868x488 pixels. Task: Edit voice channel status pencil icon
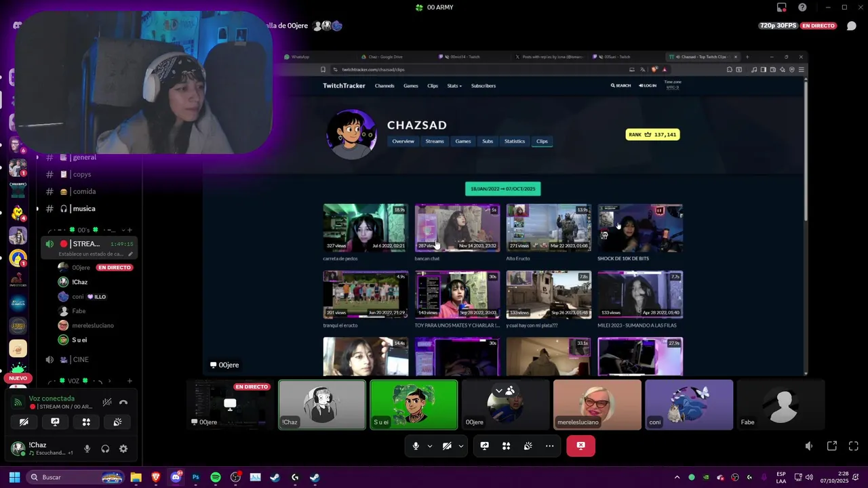pos(131,254)
